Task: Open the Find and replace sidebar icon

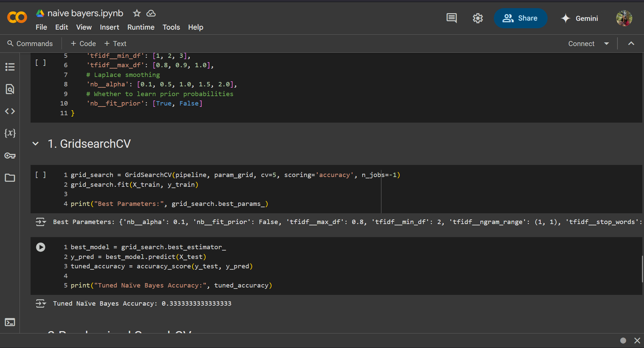Action: (x=10, y=89)
